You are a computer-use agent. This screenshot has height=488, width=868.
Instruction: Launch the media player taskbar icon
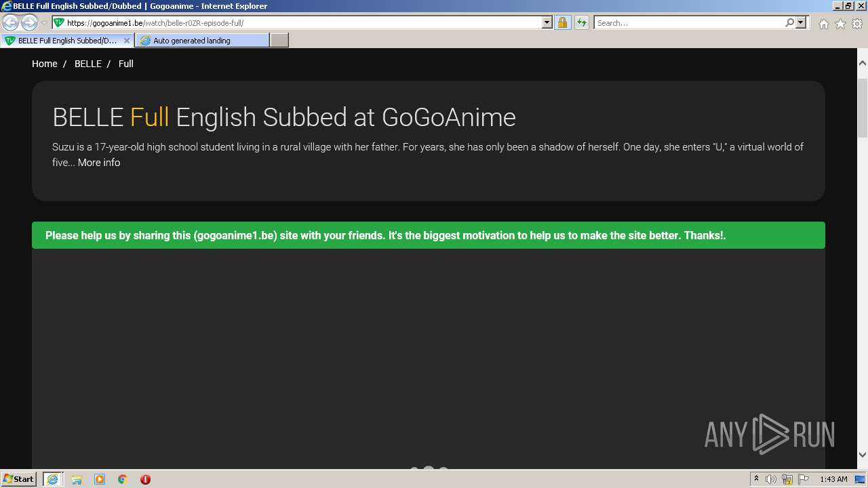click(x=100, y=479)
